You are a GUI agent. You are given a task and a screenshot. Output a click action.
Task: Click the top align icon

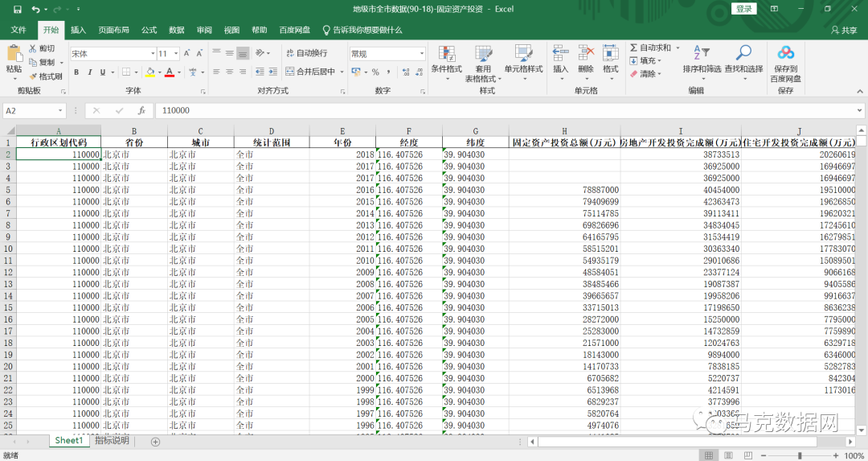click(216, 53)
